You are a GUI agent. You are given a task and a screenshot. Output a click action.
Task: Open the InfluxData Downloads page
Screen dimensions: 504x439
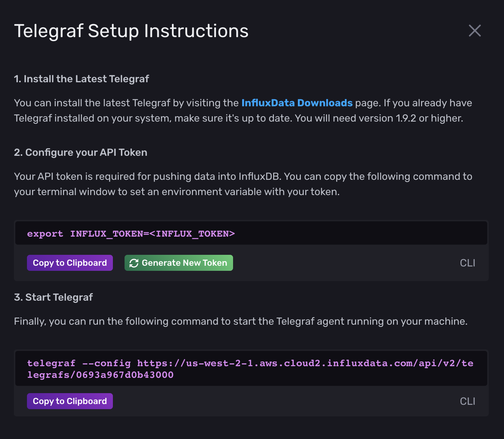click(x=297, y=103)
